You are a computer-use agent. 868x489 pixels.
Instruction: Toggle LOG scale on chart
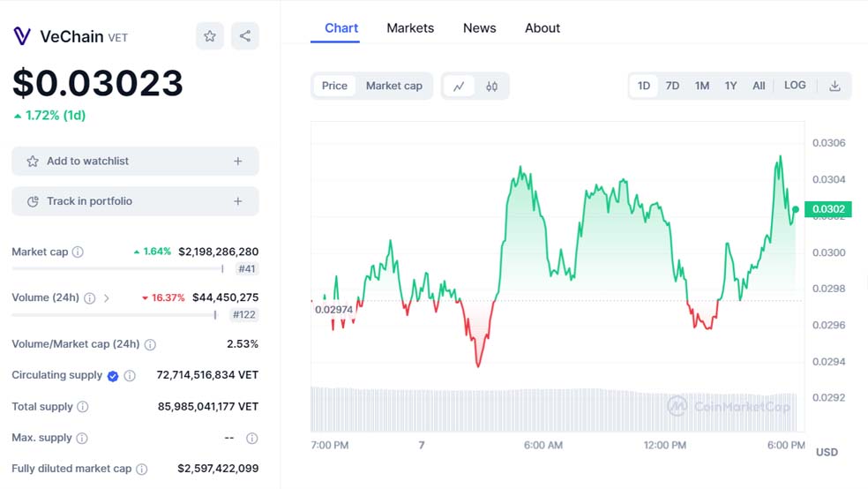(795, 86)
